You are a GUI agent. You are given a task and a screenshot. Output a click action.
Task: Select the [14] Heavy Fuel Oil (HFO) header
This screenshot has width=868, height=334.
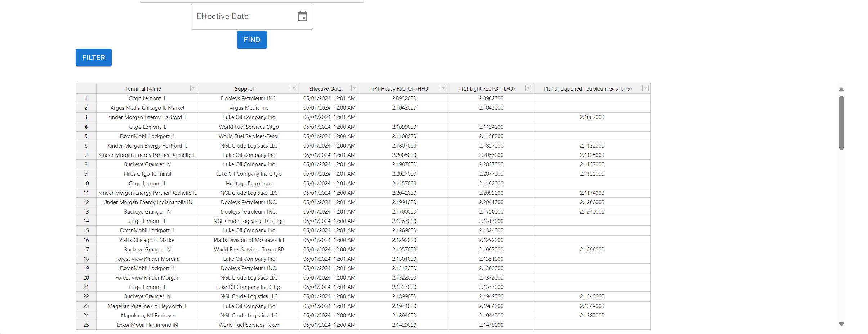[x=404, y=89]
